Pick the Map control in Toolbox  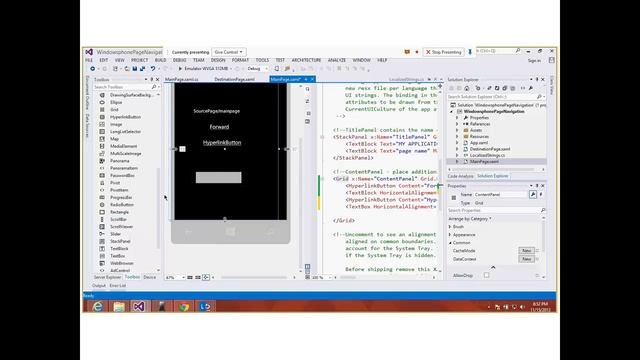click(x=114, y=139)
